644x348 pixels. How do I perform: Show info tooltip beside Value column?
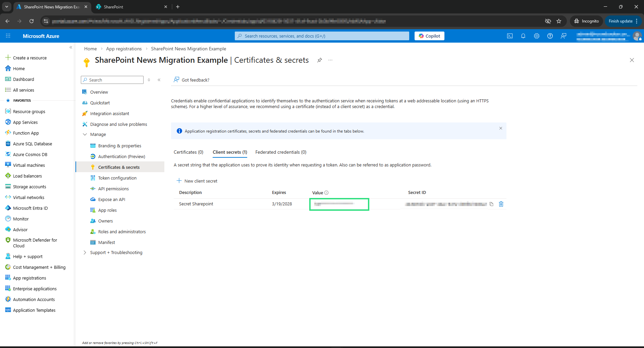pos(326,193)
